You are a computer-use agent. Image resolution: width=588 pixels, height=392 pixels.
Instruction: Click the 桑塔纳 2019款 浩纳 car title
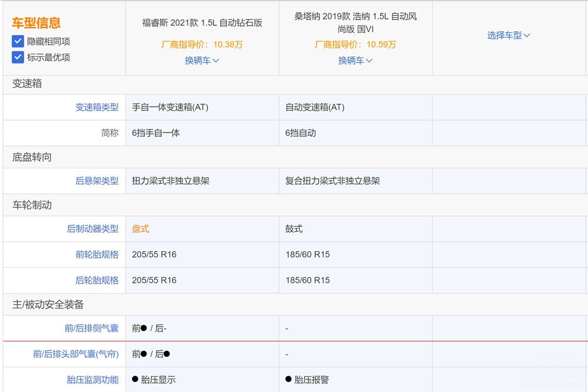(355, 22)
